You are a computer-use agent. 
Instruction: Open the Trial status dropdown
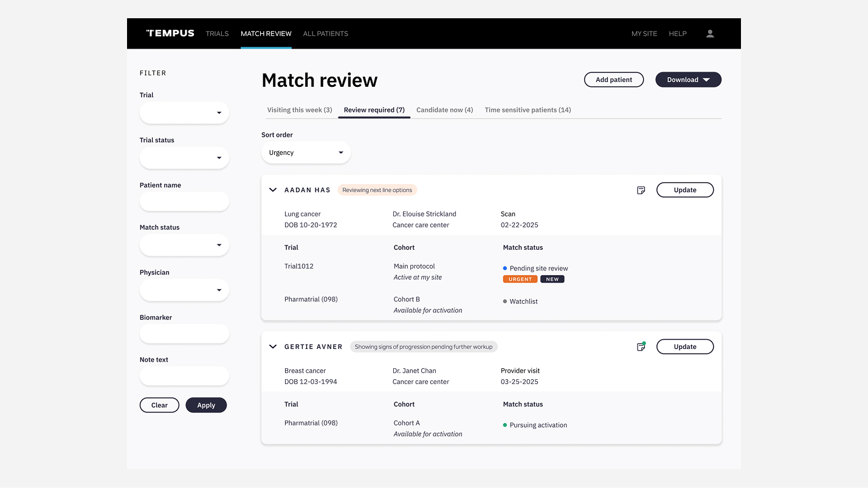pos(184,158)
